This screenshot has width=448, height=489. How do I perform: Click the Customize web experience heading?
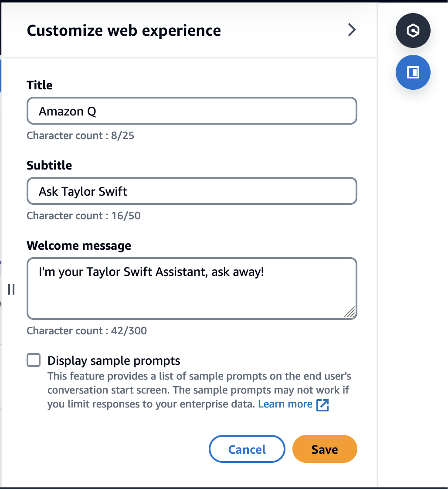124,31
